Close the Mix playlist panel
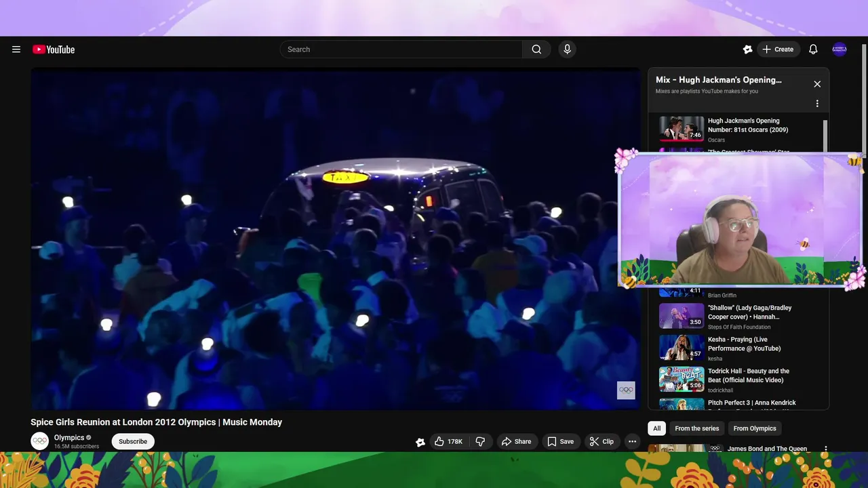 pyautogui.click(x=817, y=84)
